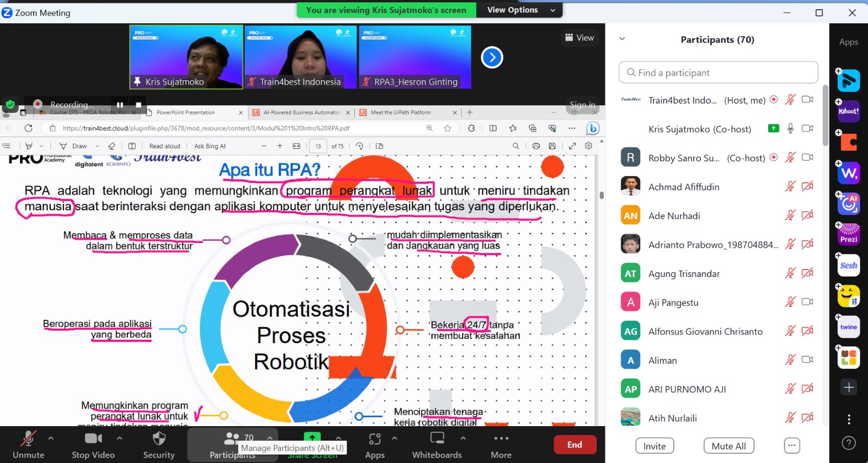The image size is (868, 463).
Task: Select Kris Sujatmoko video thumbnail
Action: click(186, 56)
